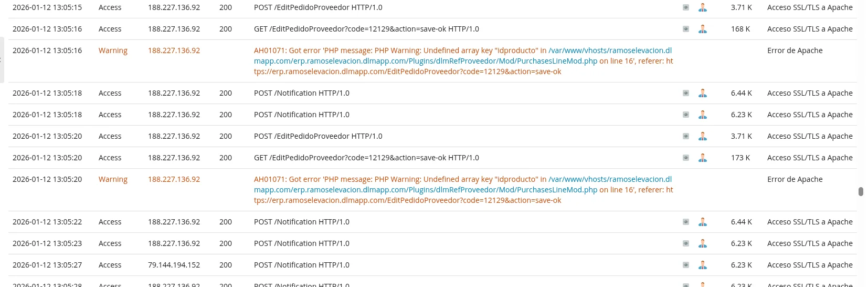This screenshot has width=868, height=287.
Task: Open the PurchasesLineMod.php path in the 13:05:20 warning
Action: coord(425,190)
